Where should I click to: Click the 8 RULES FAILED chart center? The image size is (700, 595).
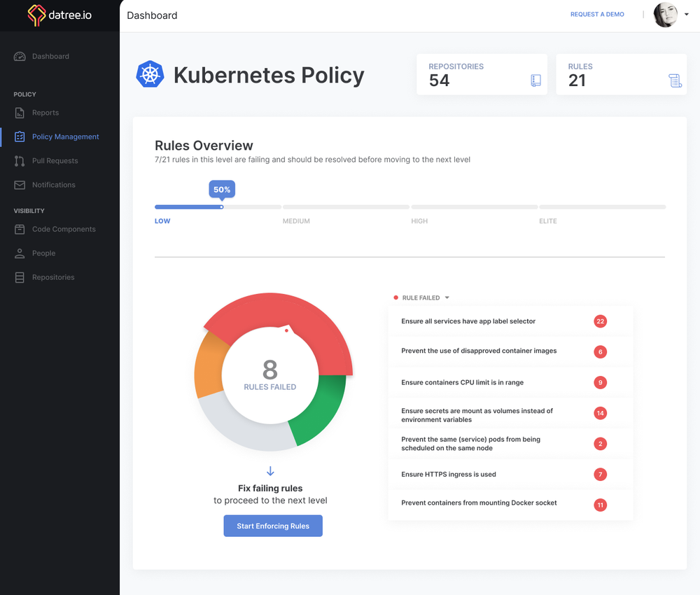pyautogui.click(x=270, y=375)
